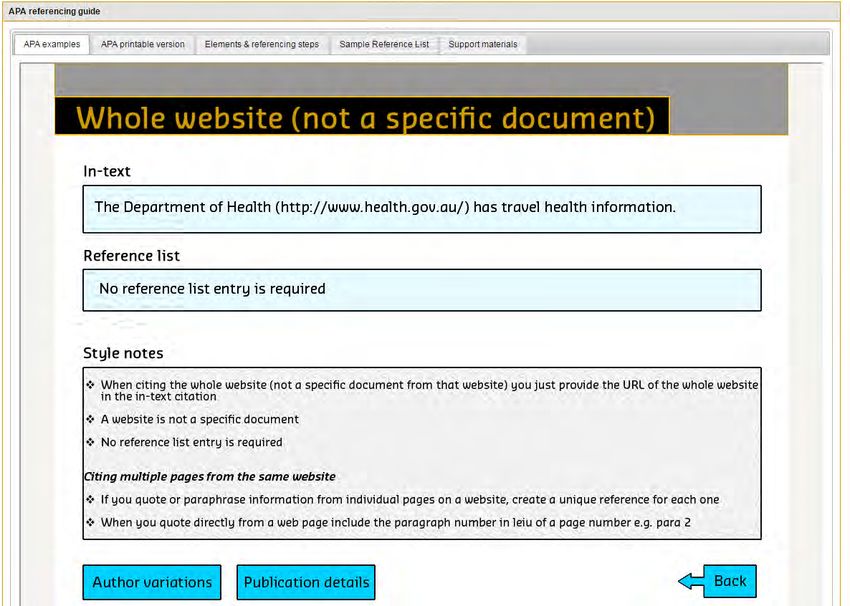The image size is (850, 606).
Task: Open Publication details button
Action: 306,582
